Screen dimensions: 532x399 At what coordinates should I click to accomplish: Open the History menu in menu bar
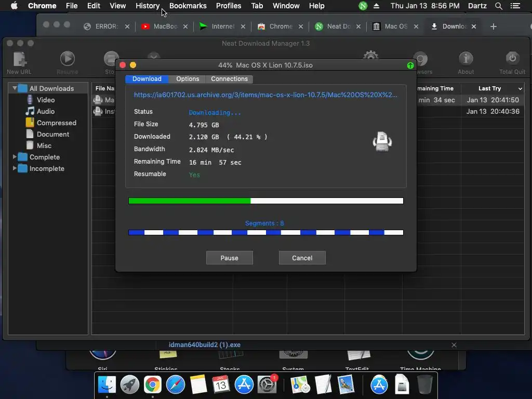[148, 6]
